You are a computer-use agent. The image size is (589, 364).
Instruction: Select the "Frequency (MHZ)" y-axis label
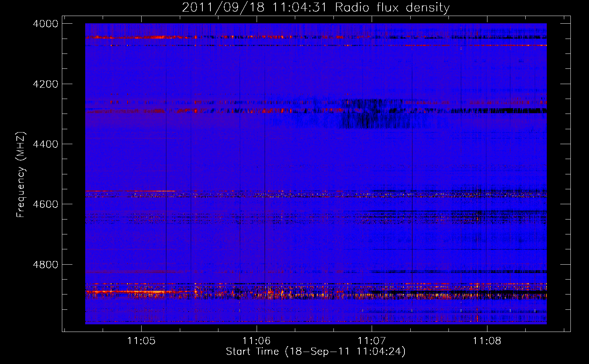pyautogui.click(x=21, y=175)
